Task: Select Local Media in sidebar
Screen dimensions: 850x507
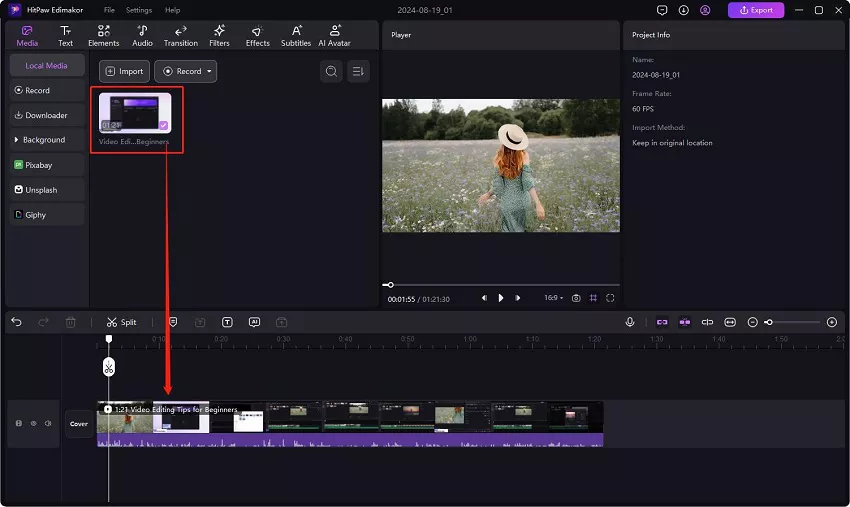Action: click(47, 66)
